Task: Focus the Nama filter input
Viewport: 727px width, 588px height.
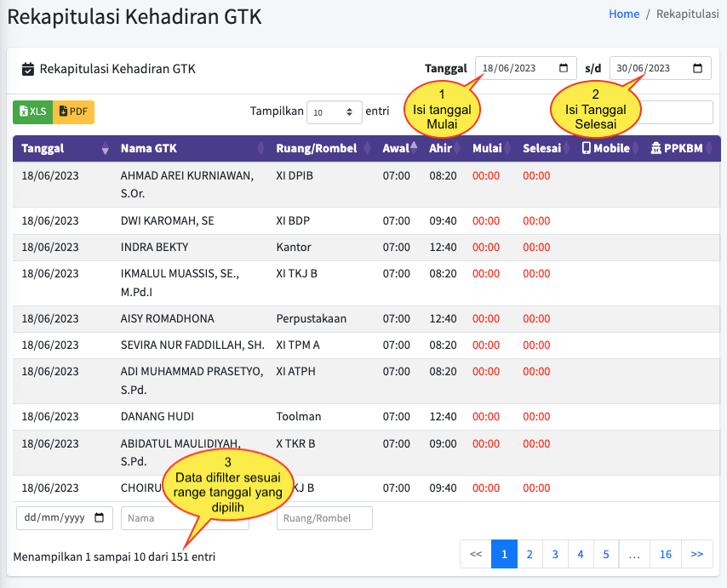Action: [x=185, y=518]
